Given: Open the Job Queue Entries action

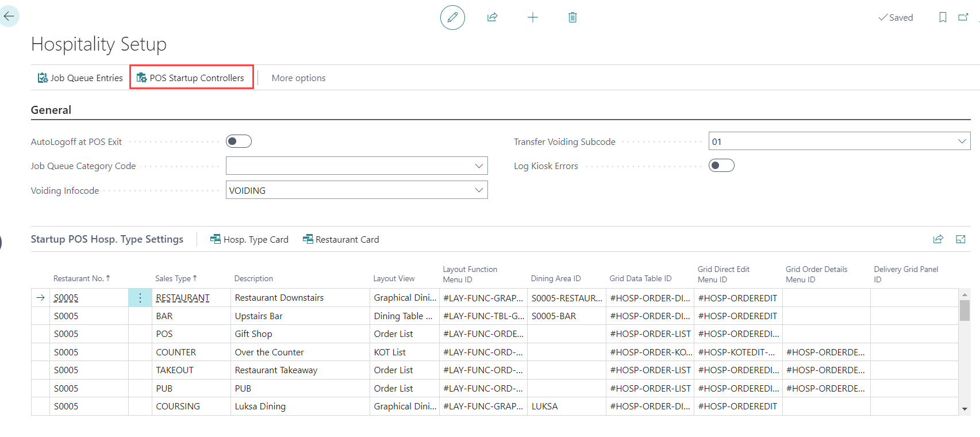Looking at the screenshot, I should [80, 78].
